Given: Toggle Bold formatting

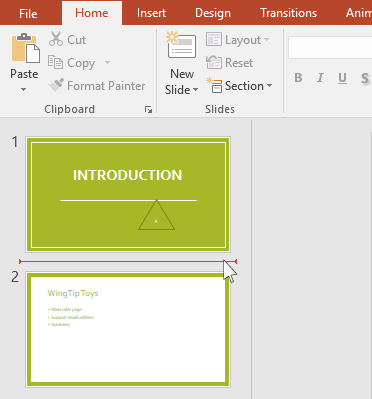Looking at the screenshot, I should click(298, 78).
